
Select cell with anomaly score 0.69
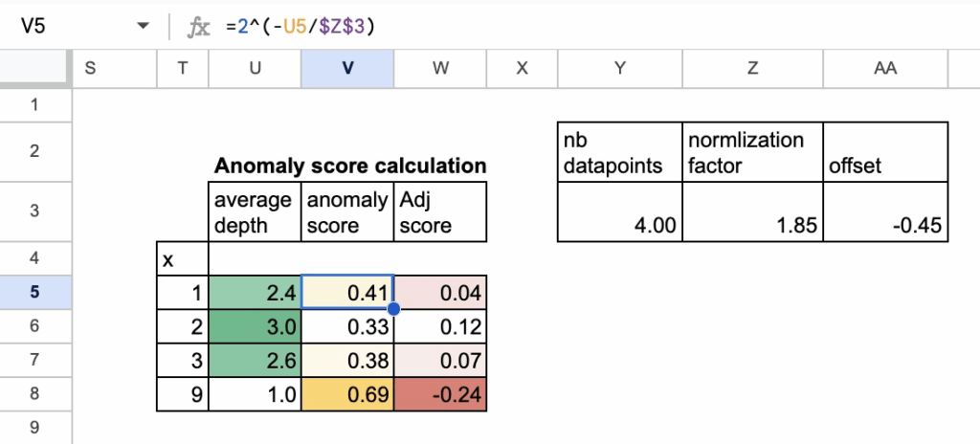[346, 394]
